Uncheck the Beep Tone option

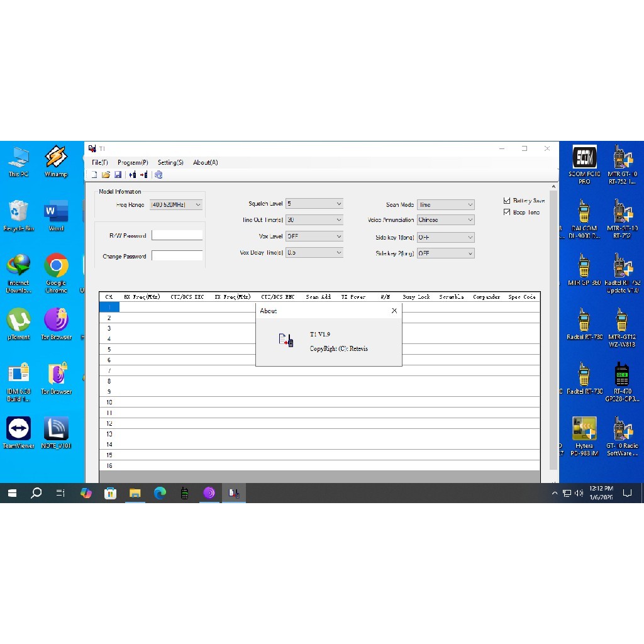506,212
